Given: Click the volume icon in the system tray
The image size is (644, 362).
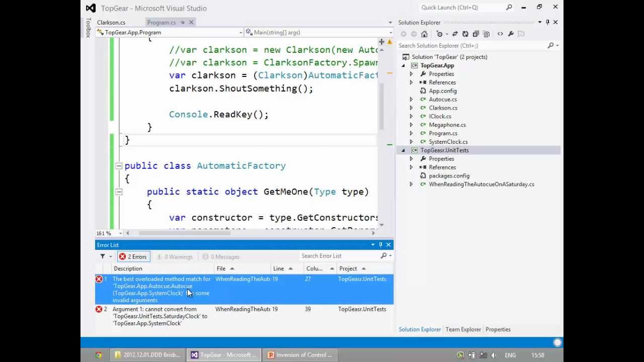Looking at the screenshot, I should [x=494, y=355].
